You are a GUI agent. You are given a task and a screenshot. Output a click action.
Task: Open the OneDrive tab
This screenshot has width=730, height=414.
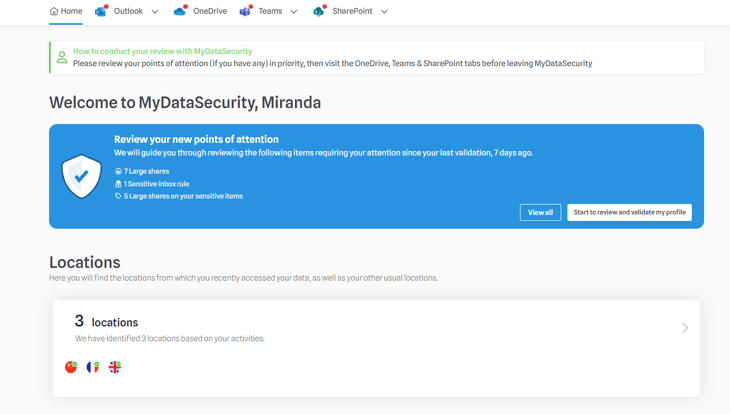(210, 12)
